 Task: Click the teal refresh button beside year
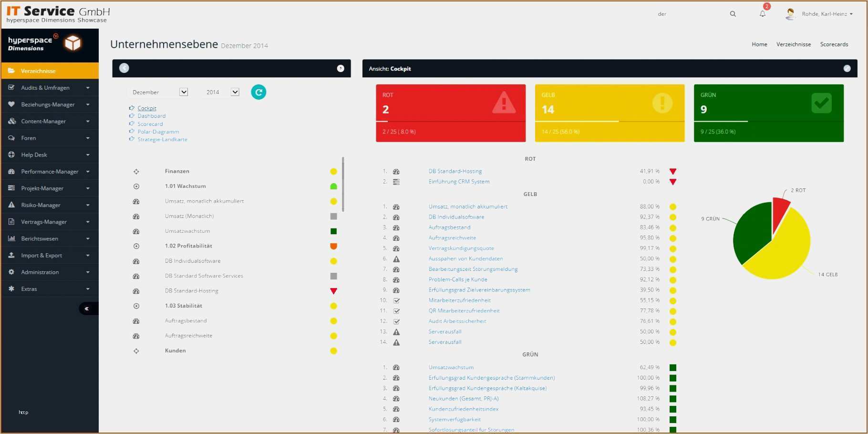[258, 92]
